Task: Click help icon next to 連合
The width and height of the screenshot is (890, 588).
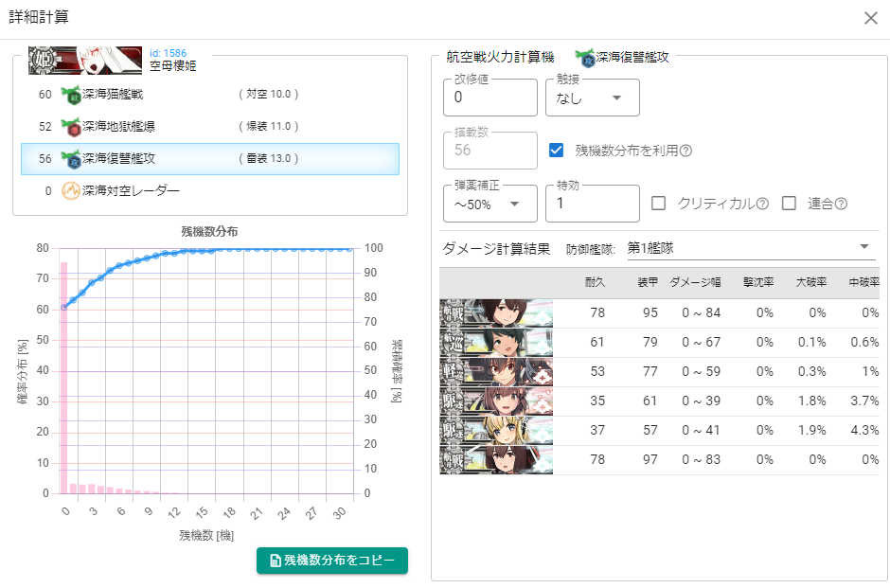Action: [x=840, y=204]
